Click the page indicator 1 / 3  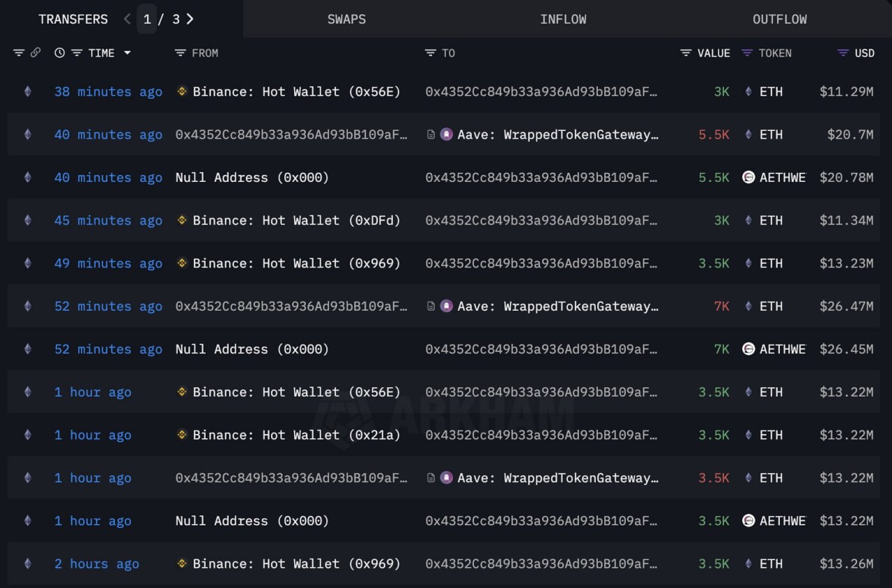(x=161, y=20)
